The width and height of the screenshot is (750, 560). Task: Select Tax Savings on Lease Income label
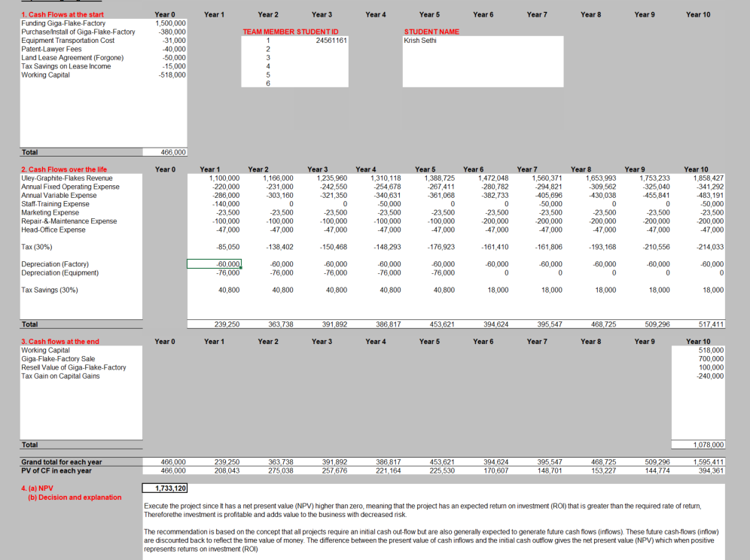66,66
